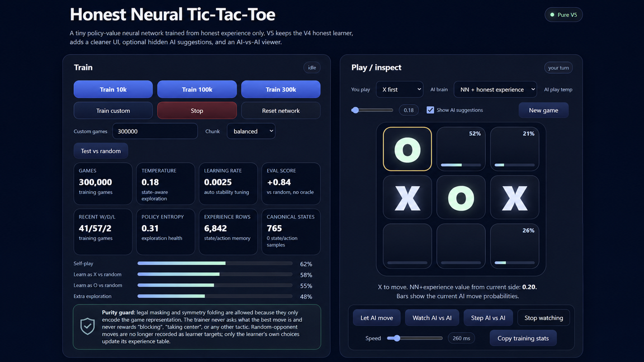Click Let AI move
This screenshot has width=644, height=362.
click(x=377, y=318)
